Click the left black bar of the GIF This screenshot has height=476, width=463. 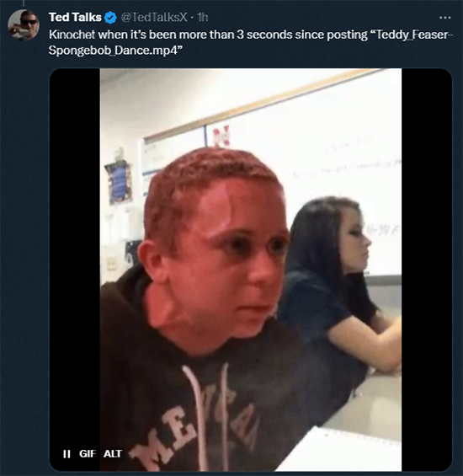75,258
